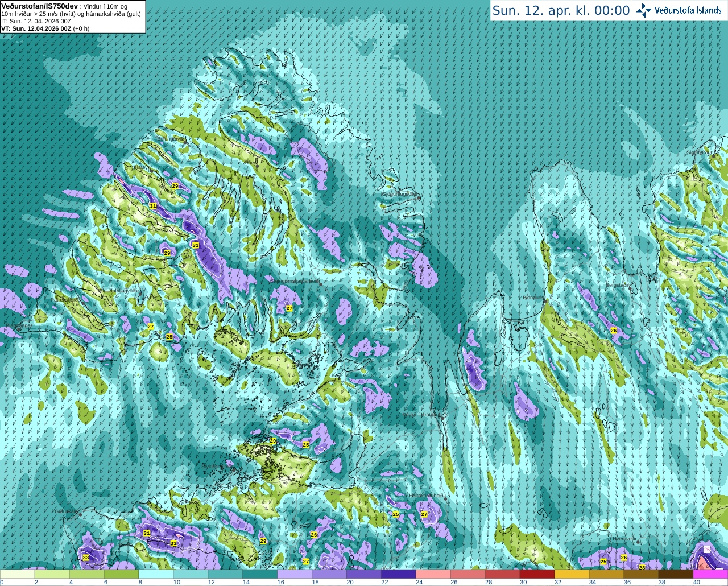Click the Veðurstofa Íslands logo
The height and width of the screenshot is (586, 728).
tap(679, 10)
